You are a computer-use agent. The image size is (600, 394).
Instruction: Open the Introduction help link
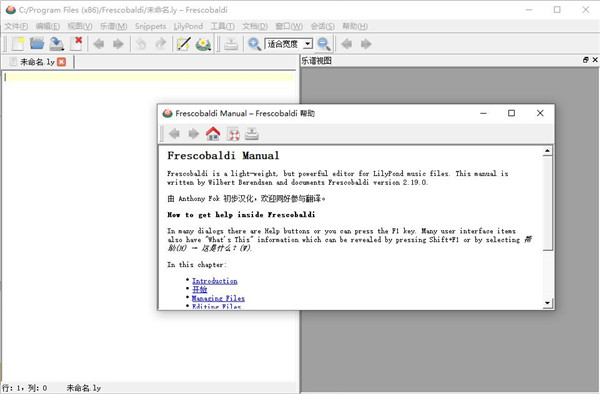pyautogui.click(x=215, y=281)
